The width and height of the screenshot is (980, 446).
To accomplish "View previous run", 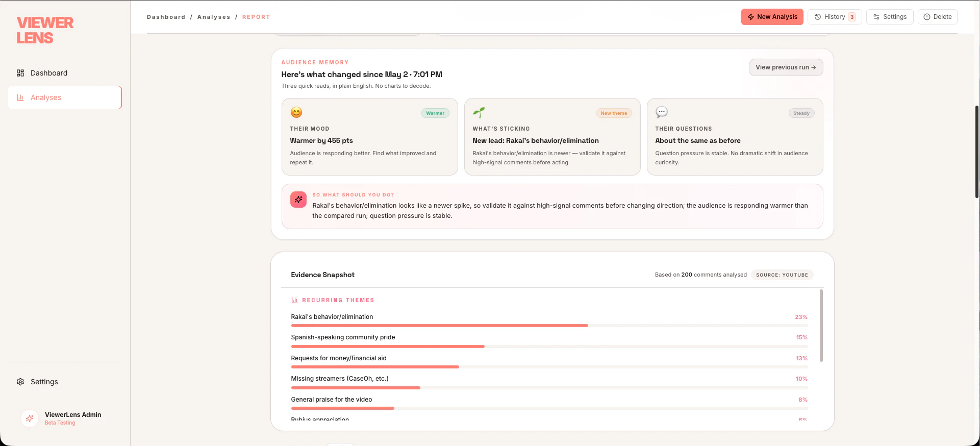I will pos(786,67).
